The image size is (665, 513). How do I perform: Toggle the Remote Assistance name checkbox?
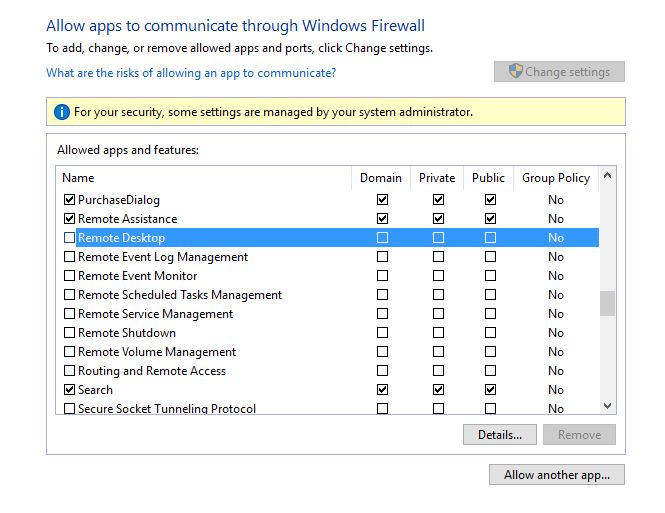click(69, 218)
